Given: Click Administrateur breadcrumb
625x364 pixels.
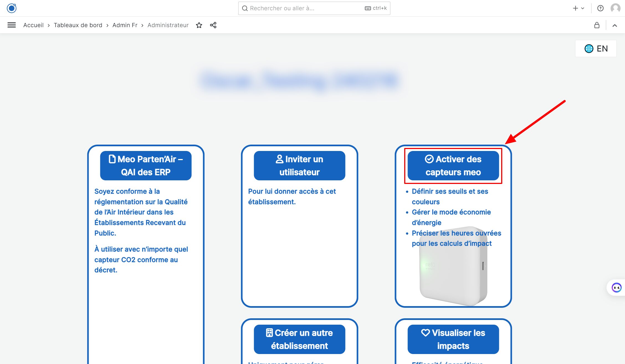Looking at the screenshot, I should (x=168, y=25).
